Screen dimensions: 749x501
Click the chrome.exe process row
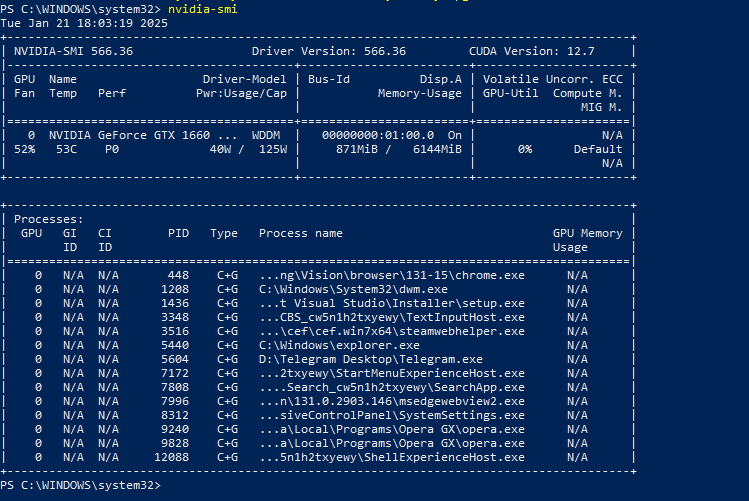coord(391,274)
